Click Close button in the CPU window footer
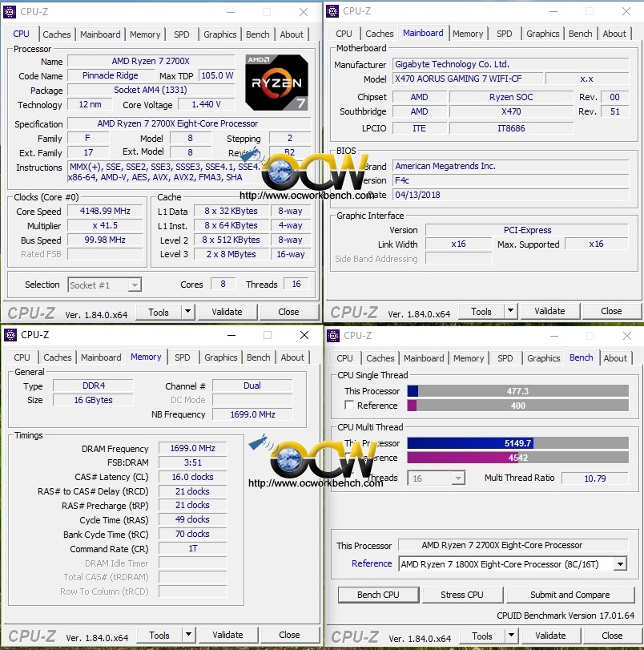This screenshot has height=650, width=644. point(289,312)
